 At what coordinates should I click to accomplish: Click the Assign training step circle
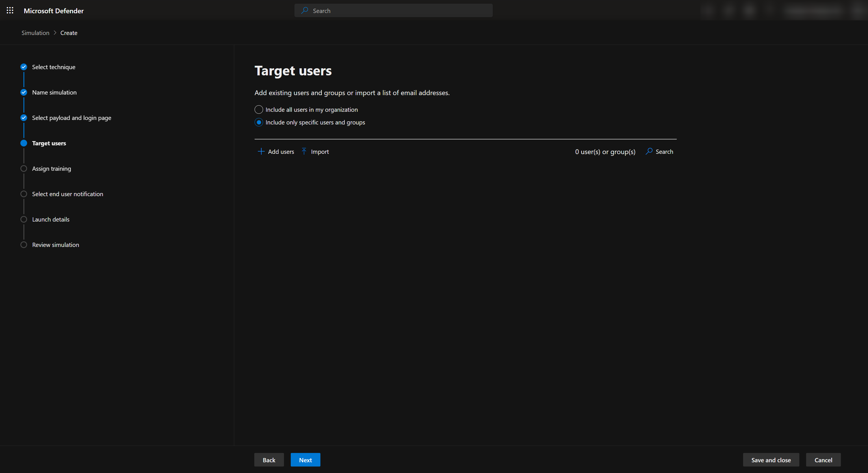(23, 169)
